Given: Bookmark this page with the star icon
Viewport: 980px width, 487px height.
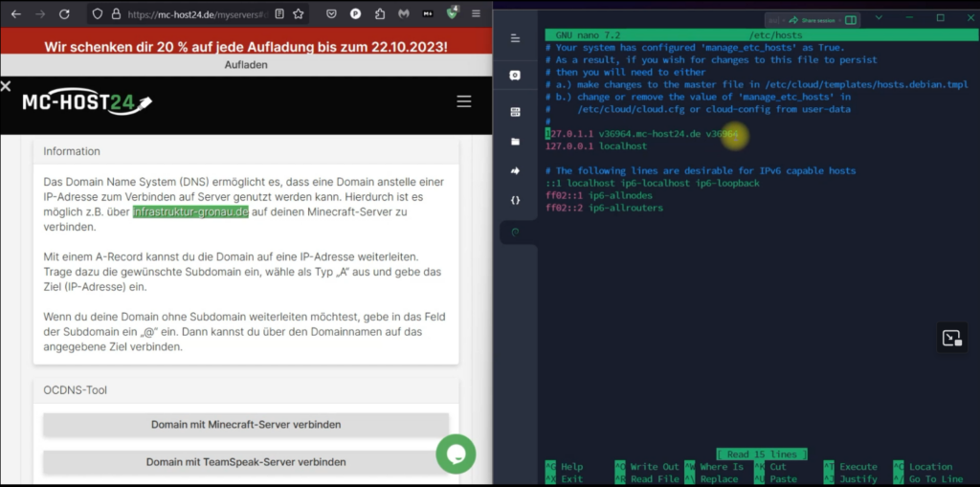Looking at the screenshot, I should (299, 14).
